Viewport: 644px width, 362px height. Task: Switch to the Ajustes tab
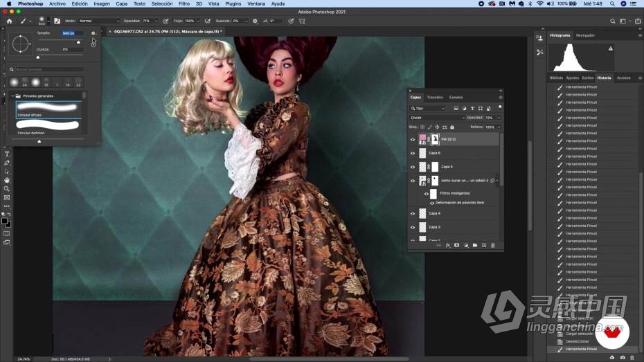[572, 78]
